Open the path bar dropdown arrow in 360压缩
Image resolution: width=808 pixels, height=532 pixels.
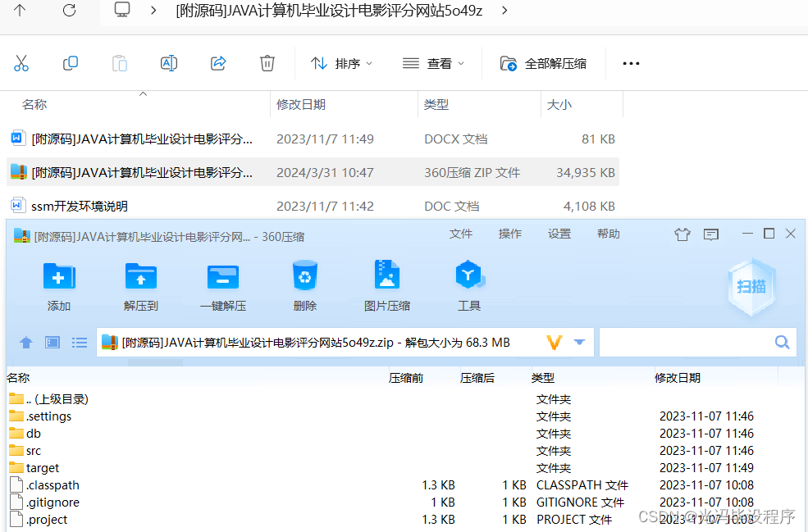coord(579,342)
